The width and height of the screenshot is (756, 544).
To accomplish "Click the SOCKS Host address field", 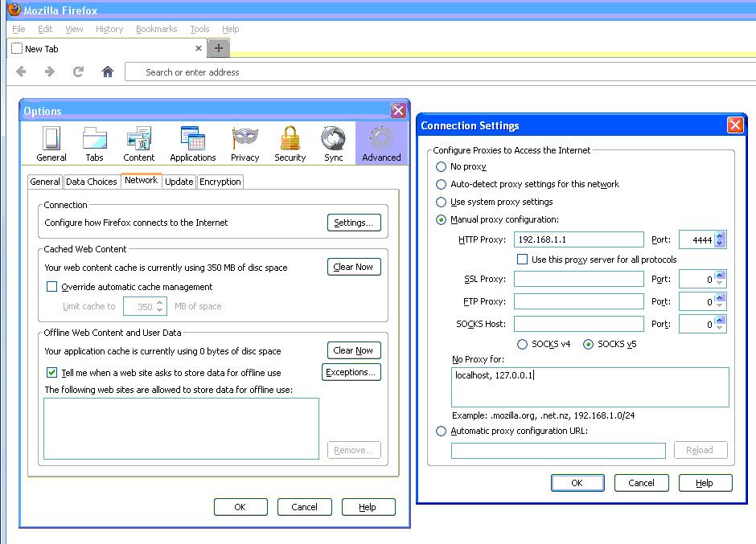I will [578, 324].
